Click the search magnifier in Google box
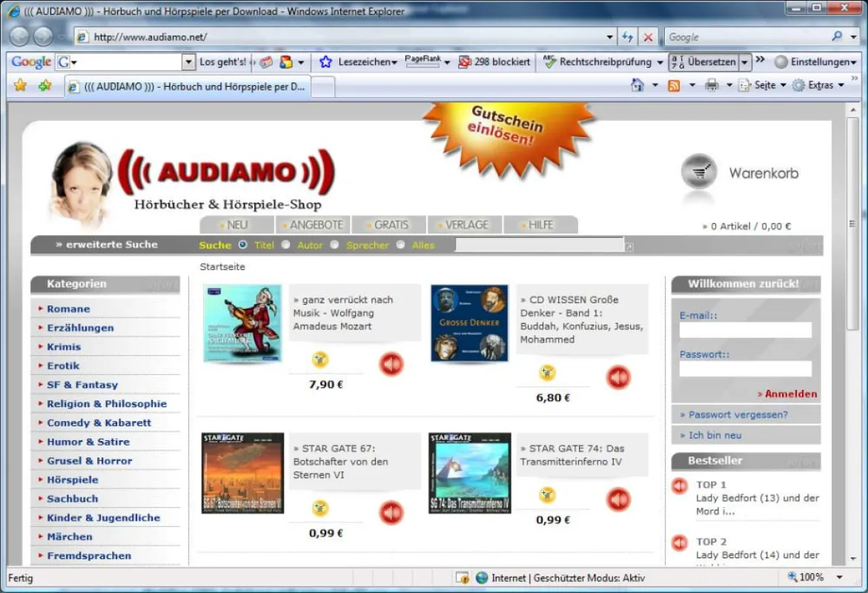This screenshot has height=593, width=868. tap(837, 36)
